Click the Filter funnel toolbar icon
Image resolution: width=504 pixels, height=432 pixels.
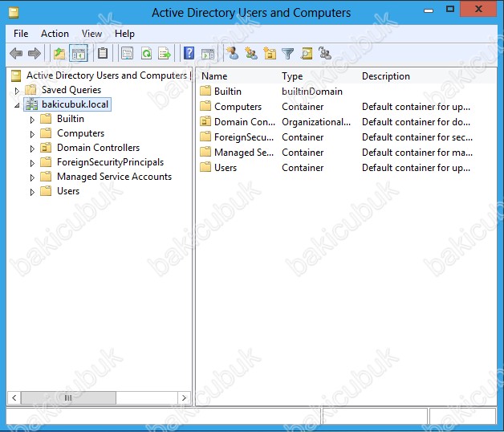[x=287, y=54]
